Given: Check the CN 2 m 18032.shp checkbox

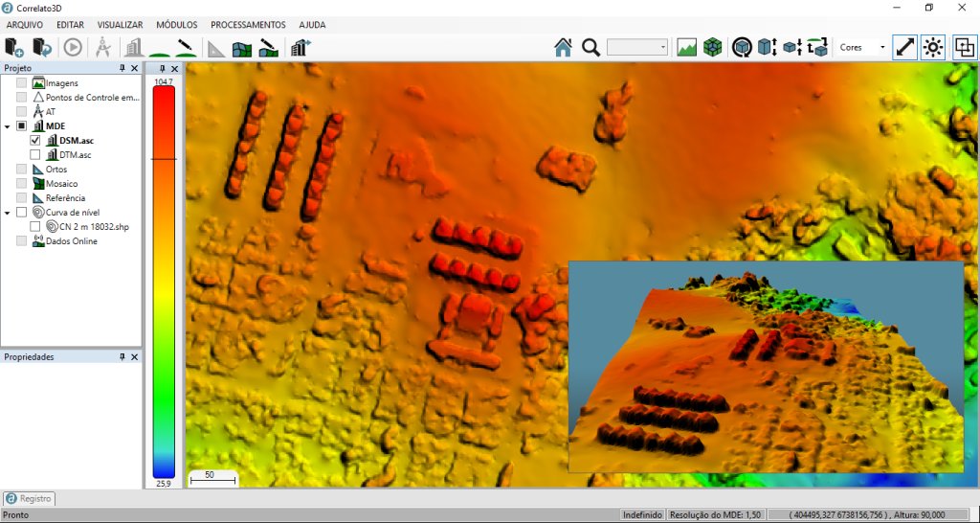Looking at the screenshot, I should coord(35,227).
